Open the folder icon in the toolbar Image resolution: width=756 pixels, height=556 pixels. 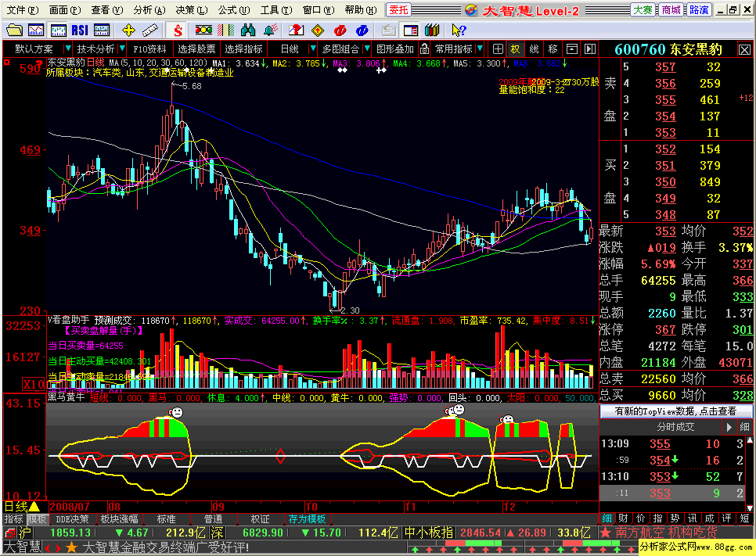14,30
